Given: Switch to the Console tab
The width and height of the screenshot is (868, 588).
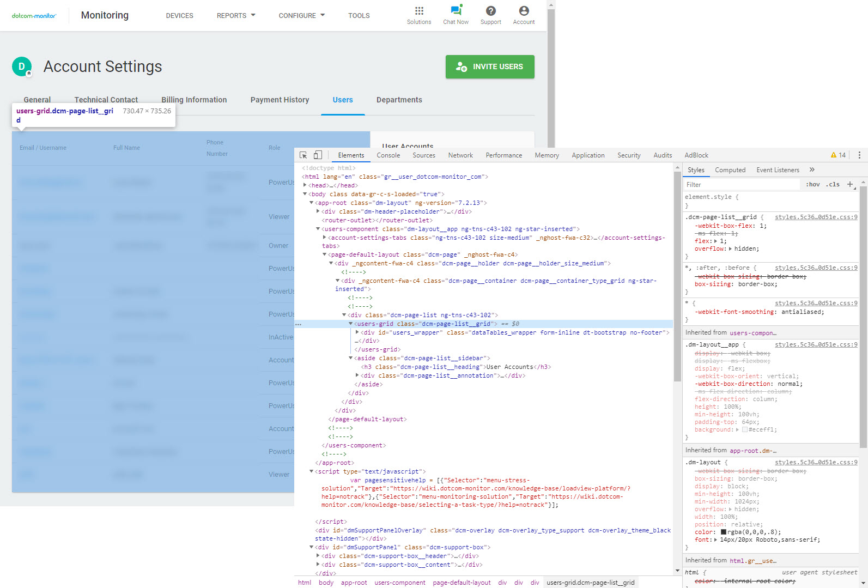Looking at the screenshot, I should point(388,155).
